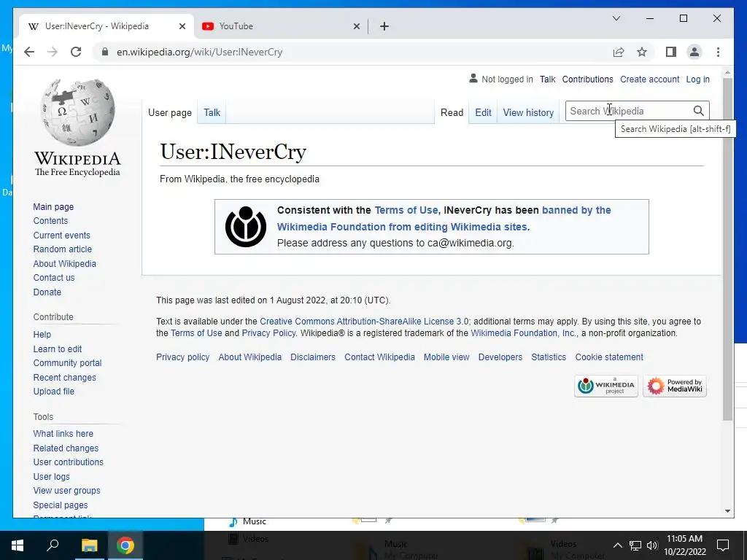Open User logs under Tools
This screenshot has width=747, height=560.
[52, 477]
